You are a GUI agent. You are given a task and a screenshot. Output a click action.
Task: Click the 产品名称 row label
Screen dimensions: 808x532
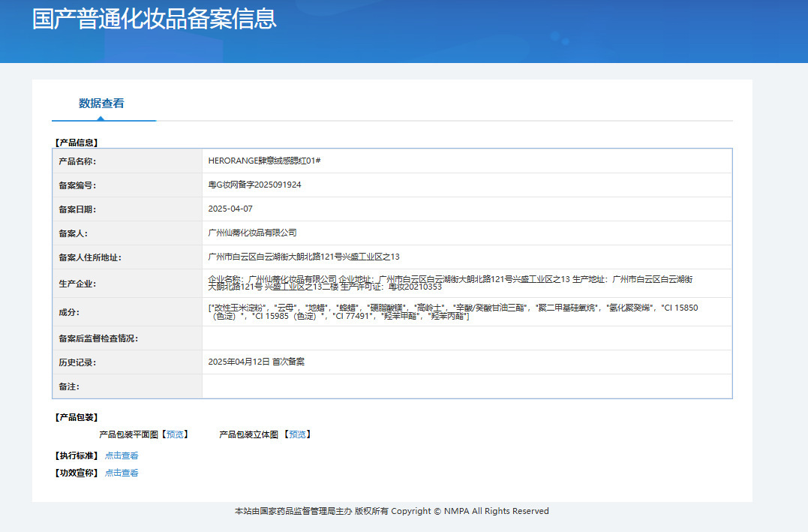pos(77,161)
